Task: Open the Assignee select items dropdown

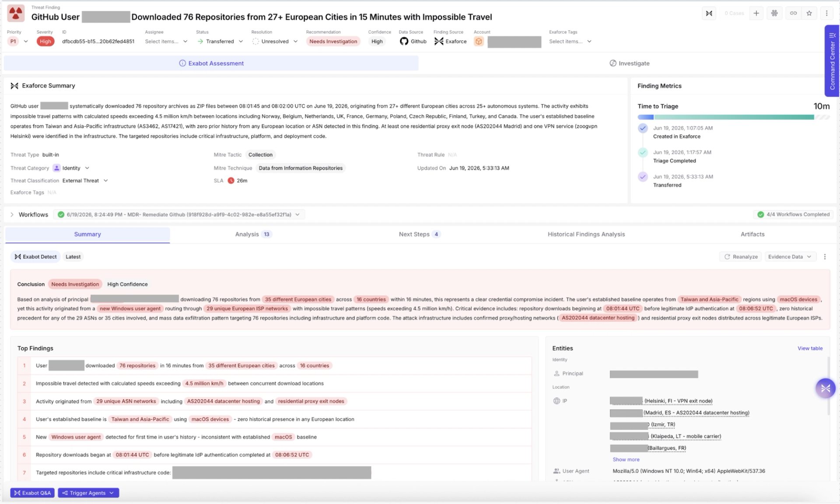Action: coord(166,41)
